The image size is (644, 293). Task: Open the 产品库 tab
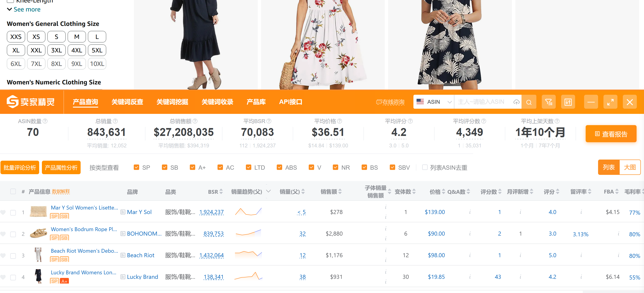click(x=256, y=102)
